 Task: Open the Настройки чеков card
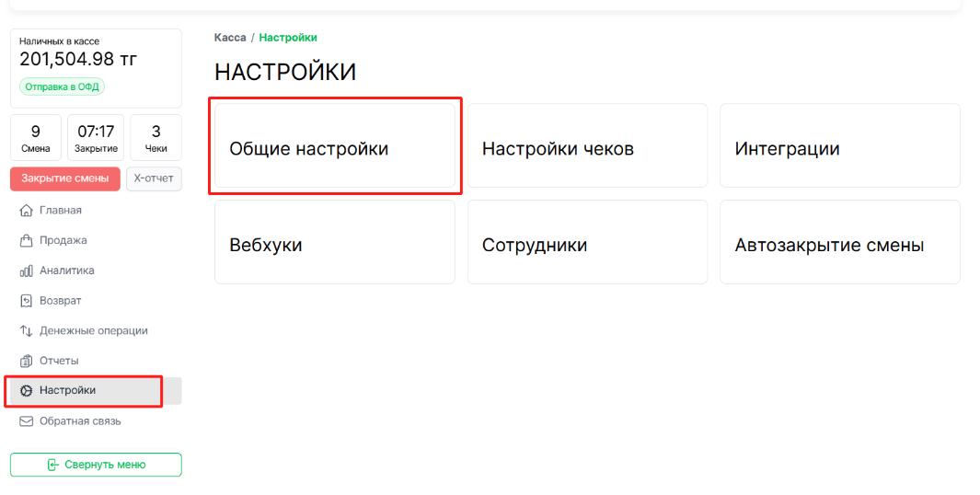(x=587, y=145)
